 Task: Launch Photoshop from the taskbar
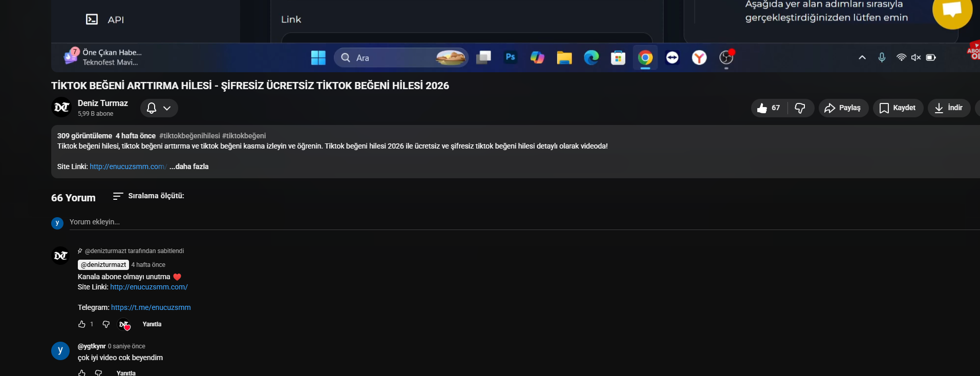coord(510,57)
